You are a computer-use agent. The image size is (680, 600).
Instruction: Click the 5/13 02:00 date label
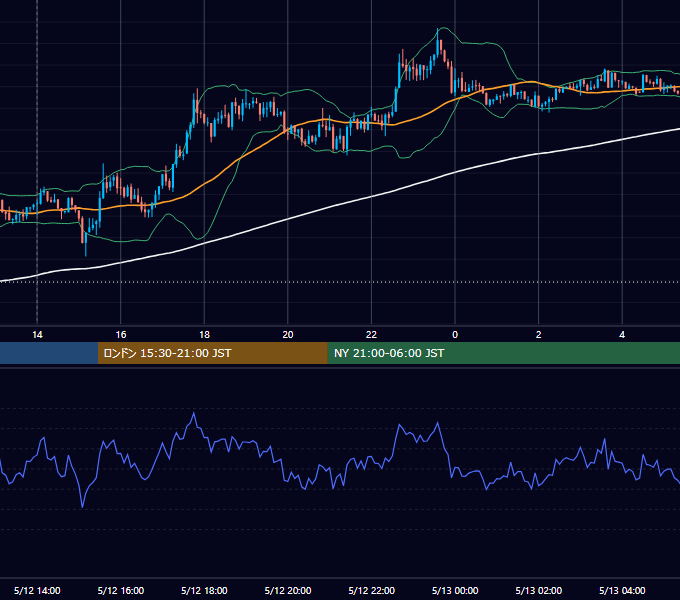coord(539,590)
